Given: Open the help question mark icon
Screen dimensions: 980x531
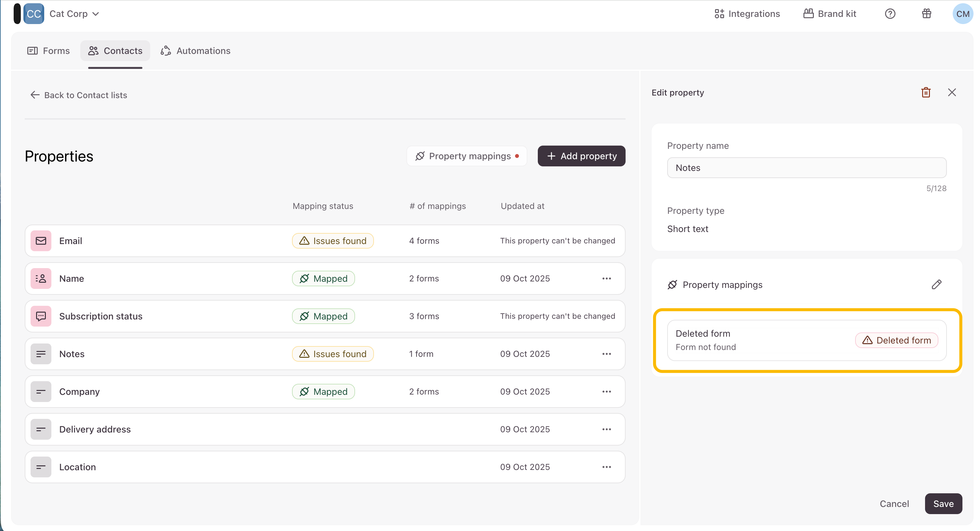Looking at the screenshot, I should click(890, 14).
